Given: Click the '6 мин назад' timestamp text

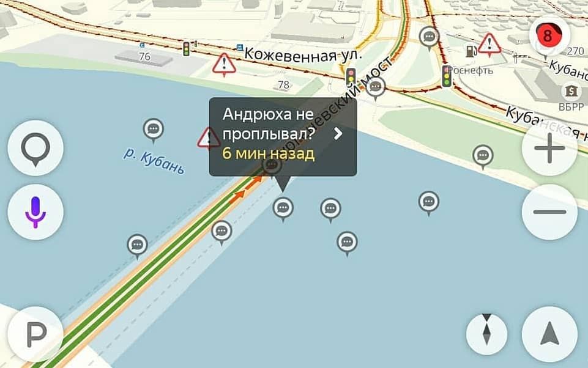Looking at the screenshot, I should [269, 153].
